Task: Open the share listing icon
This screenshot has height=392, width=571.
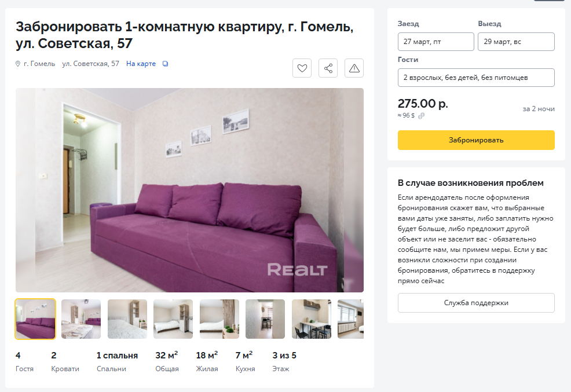Action: [328, 68]
